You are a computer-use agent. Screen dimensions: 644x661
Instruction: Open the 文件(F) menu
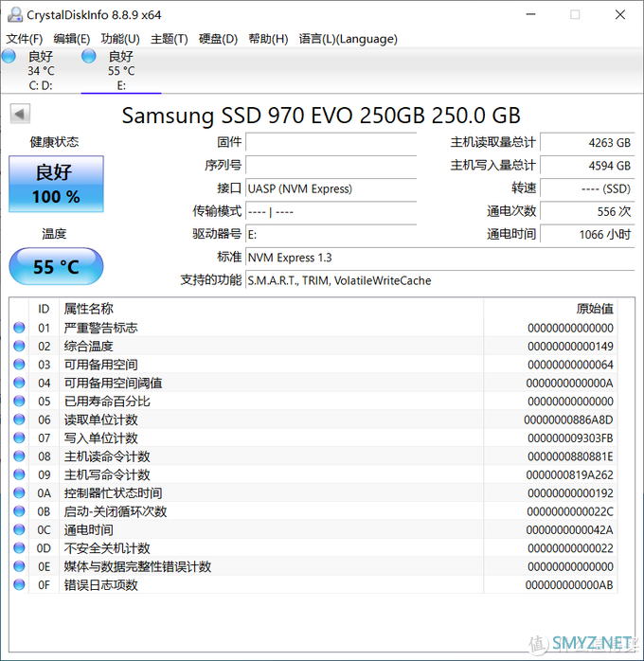pyautogui.click(x=25, y=39)
